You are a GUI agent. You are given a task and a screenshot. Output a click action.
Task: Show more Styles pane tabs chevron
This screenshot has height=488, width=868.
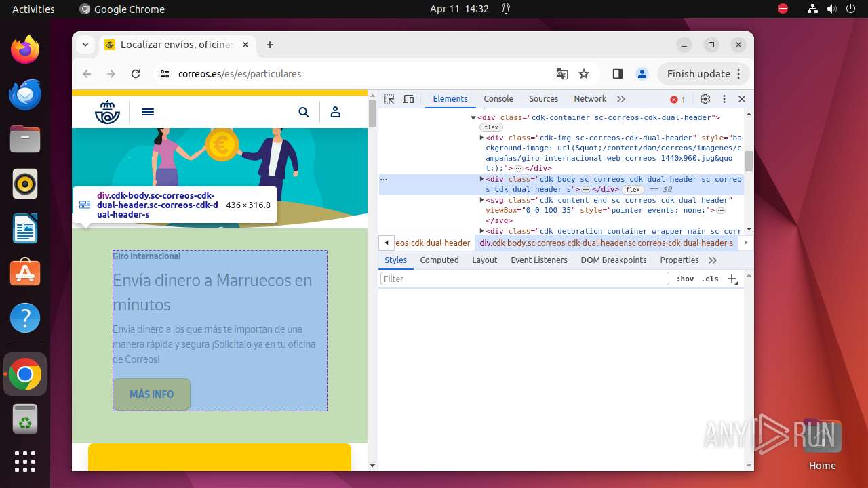coord(713,260)
